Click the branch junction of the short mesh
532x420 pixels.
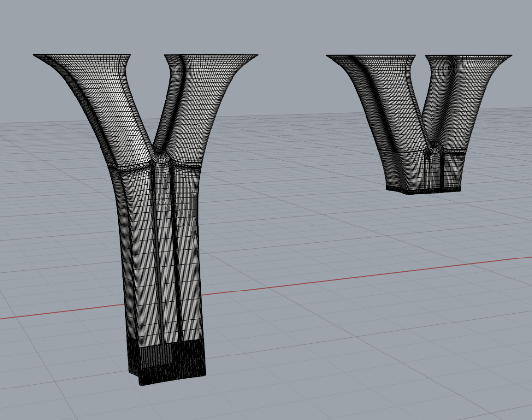click(434, 146)
